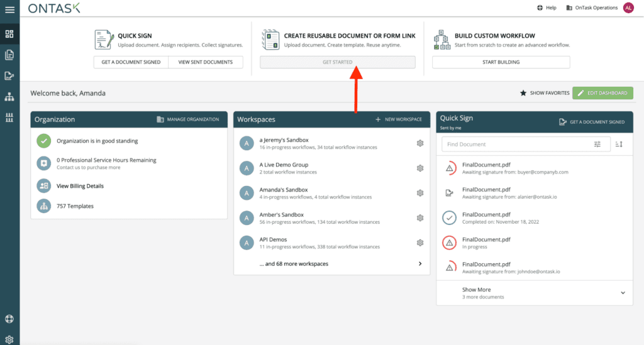Click the Professional Service Hours icon
The image size is (644, 345).
[44, 163]
